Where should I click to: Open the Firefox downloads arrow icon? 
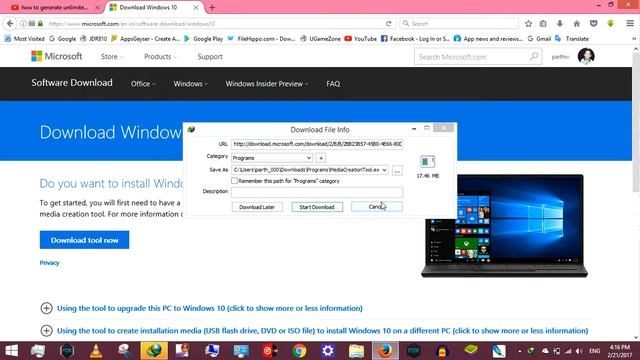(560, 24)
